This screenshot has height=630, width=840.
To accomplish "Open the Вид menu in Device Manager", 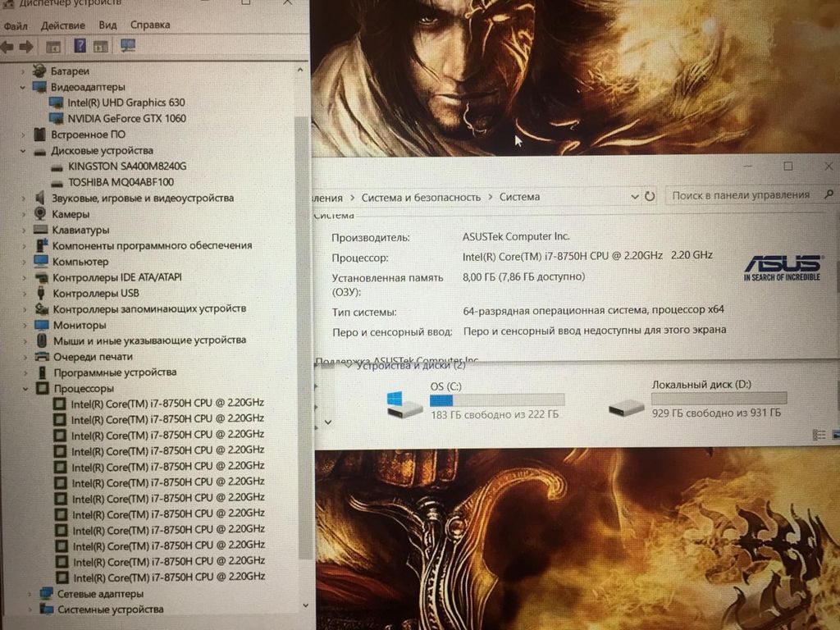I will coord(107,25).
